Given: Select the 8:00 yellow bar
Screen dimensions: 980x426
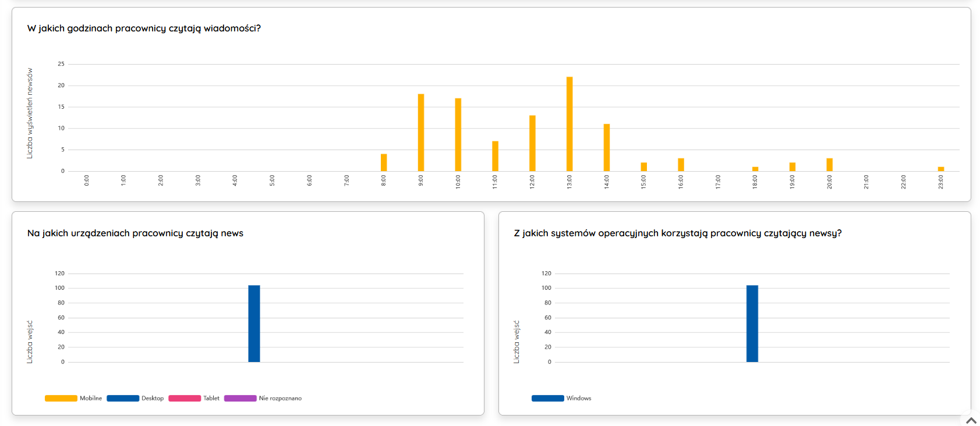Looking at the screenshot, I should pyautogui.click(x=384, y=162).
